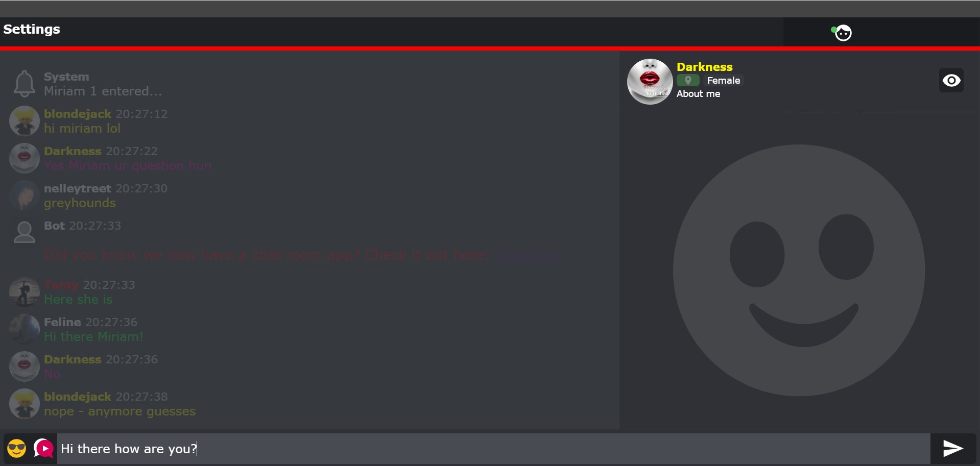Open the sunglasses emoji picker
980x466 pixels.
17,449
